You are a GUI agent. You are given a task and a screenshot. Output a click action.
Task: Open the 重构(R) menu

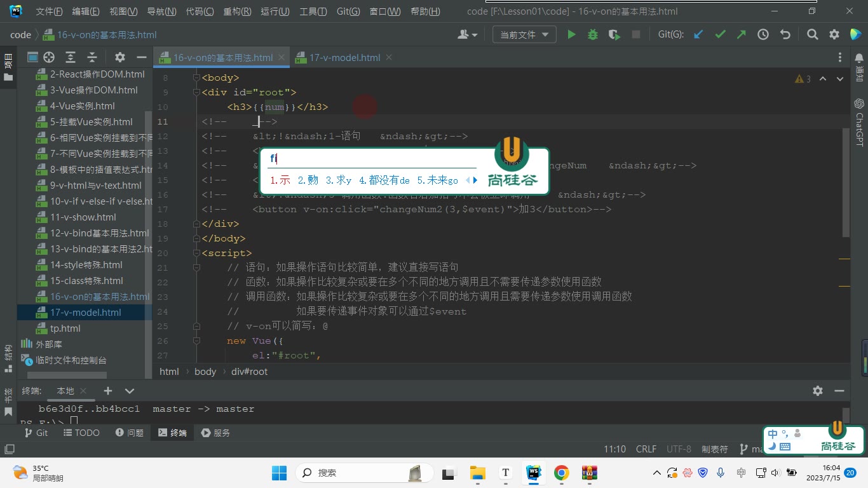coord(237,11)
